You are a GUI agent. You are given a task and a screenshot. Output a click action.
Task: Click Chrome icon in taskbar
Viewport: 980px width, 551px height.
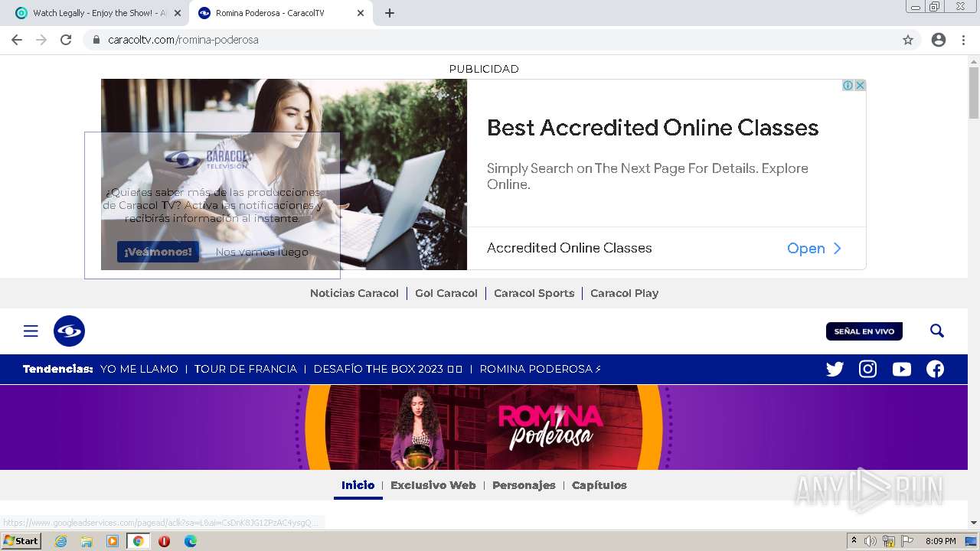click(x=138, y=541)
